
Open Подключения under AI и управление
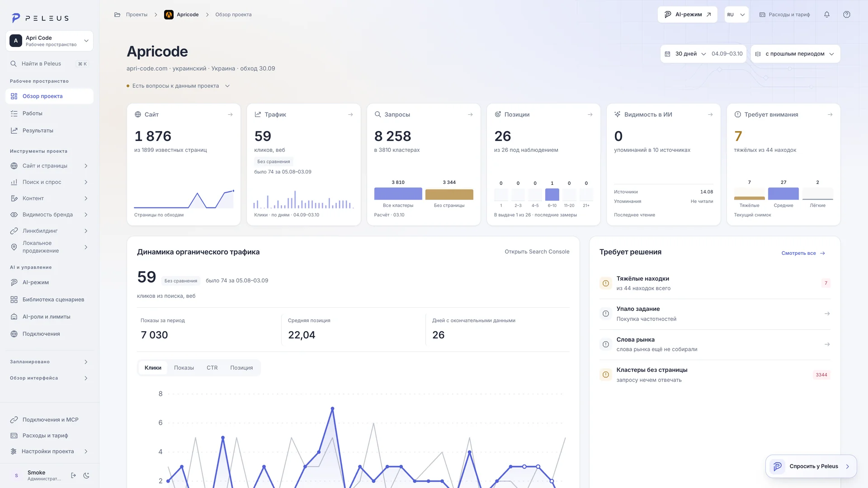49,334
